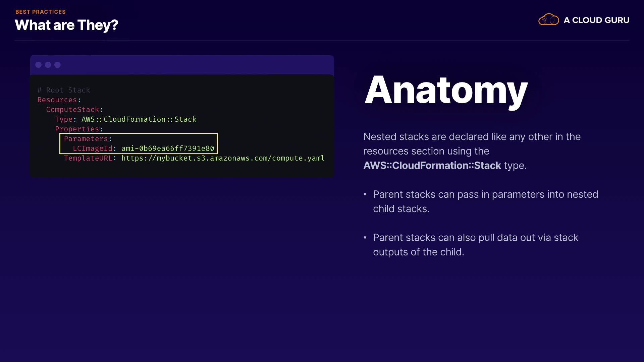This screenshot has height=362, width=644.
Task: Open the compute.yaml S3 template URL
Action: (223, 158)
